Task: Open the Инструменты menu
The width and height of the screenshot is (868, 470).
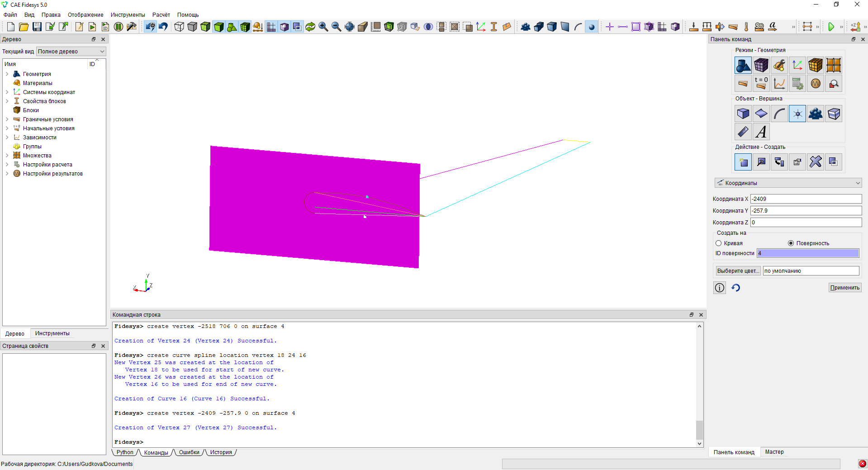Action: point(128,15)
